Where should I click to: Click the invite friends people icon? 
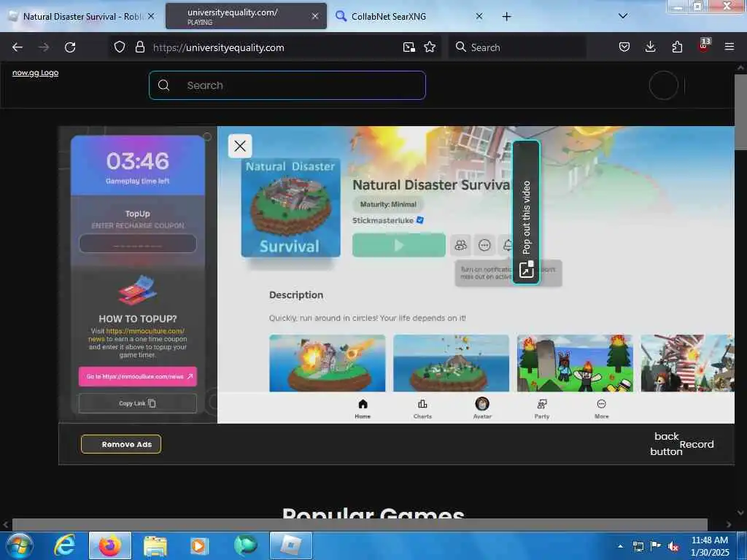[461, 245]
